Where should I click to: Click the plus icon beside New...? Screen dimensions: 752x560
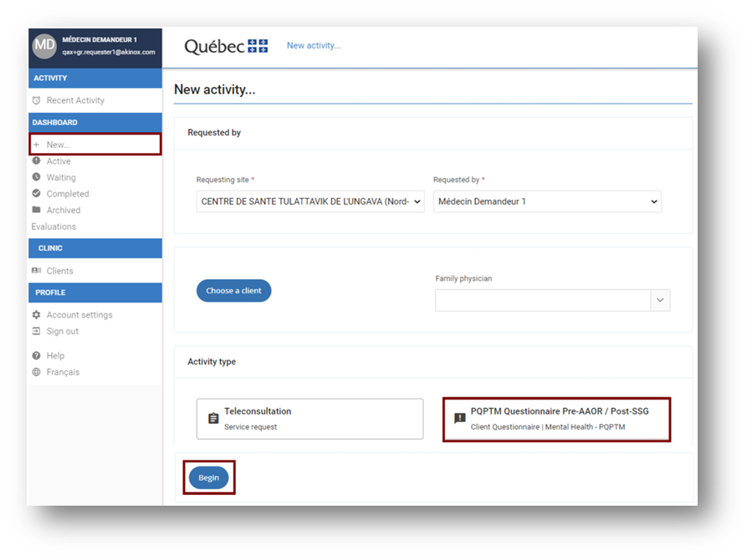(37, 145)
